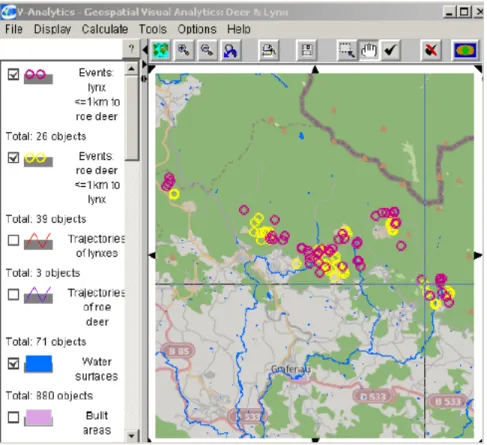The height and width of the screenshot is (445, 487).
Task: Hide the Water surfaces layer
Action: [x=13, y=363]
